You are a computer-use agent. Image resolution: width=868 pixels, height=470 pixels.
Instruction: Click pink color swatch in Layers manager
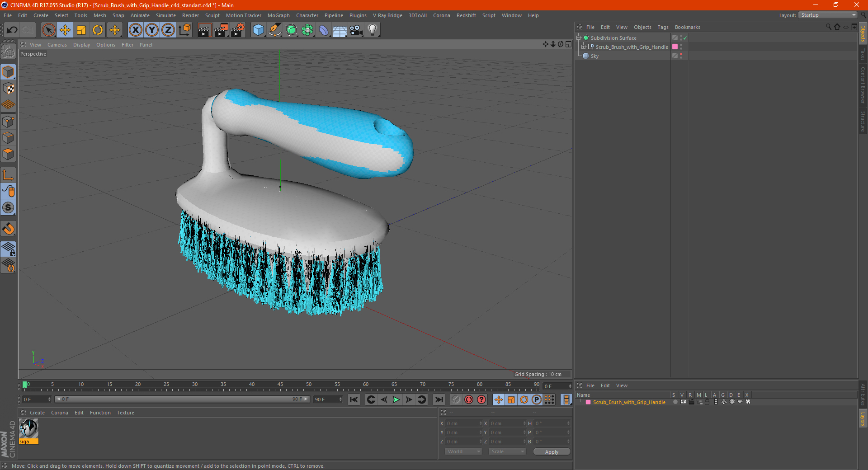pos(588,402)
